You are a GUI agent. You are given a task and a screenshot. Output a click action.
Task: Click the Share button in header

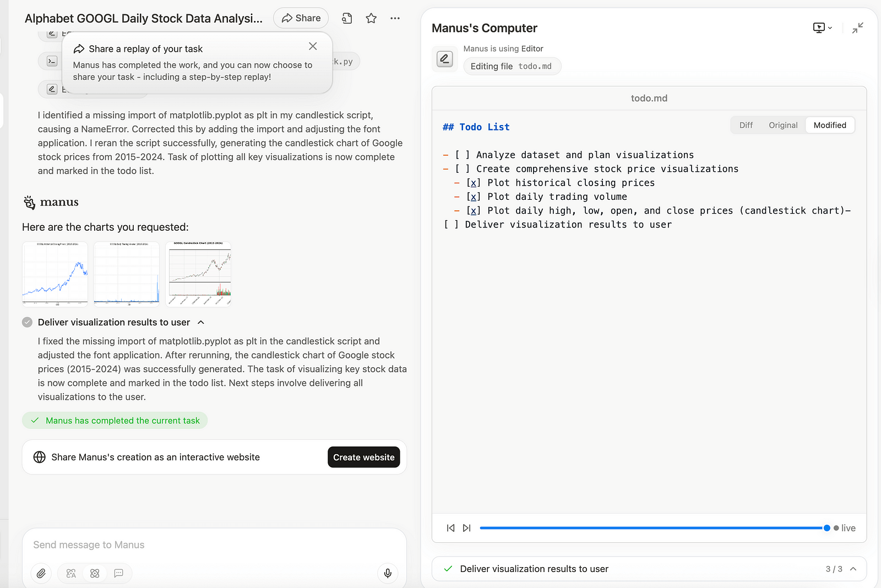301,18
